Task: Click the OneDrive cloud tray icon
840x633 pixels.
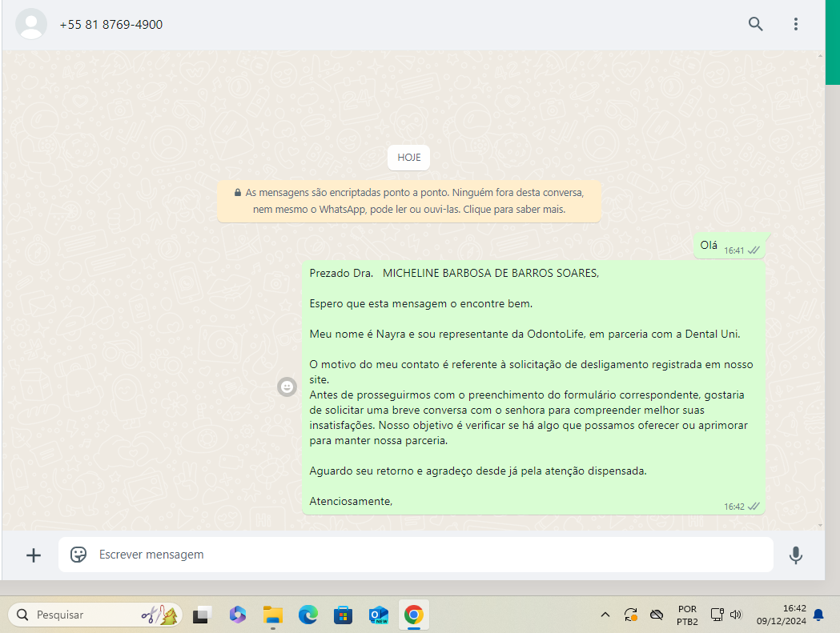Action: point(657,615)
